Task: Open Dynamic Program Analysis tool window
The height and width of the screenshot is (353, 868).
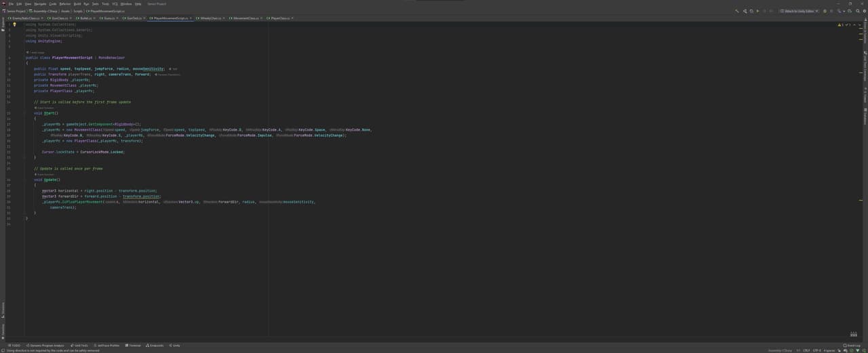Action: [45, 346]
